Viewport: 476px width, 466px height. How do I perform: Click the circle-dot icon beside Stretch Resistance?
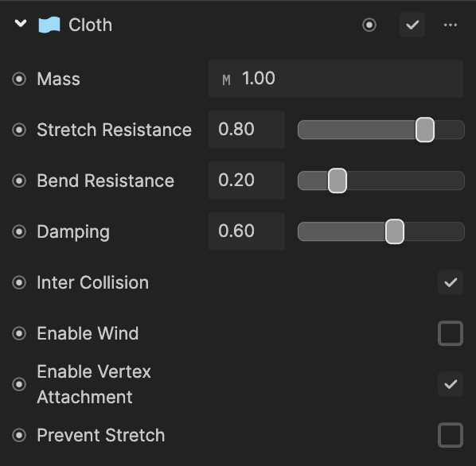pyautogui.click(x=19, y=130)
